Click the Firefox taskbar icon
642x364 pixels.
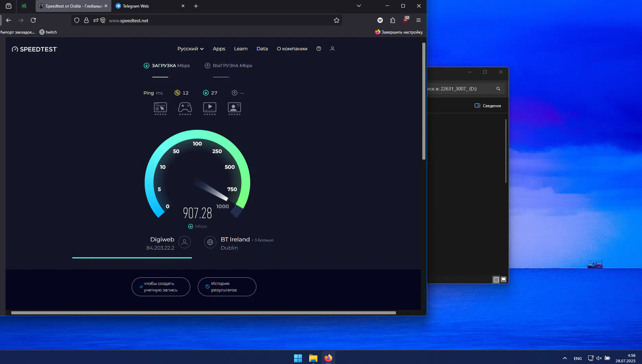click(328, 358)
